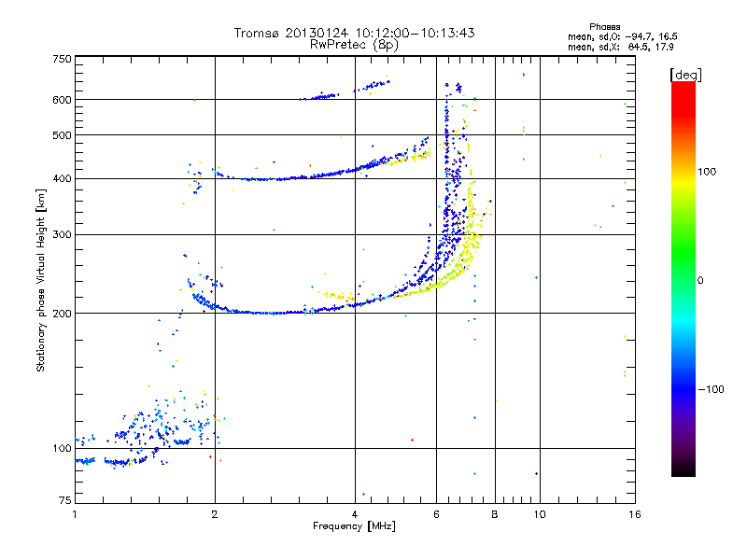Click the plot title 'Tromsø 20130124 10:12:00-10:13:43'
This screenshot has width=747, height=560.
pos(355,33)
